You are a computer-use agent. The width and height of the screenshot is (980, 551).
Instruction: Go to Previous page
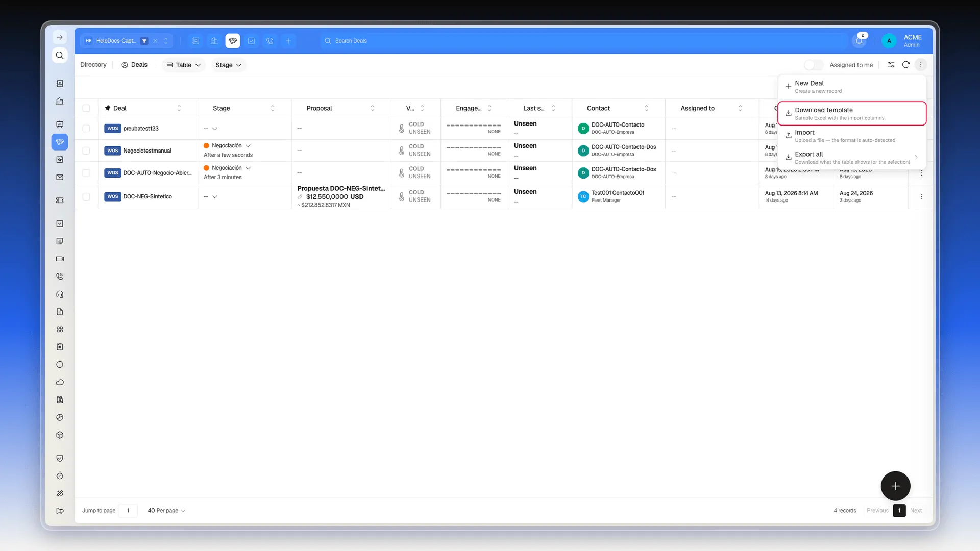[x=877, y=510]
